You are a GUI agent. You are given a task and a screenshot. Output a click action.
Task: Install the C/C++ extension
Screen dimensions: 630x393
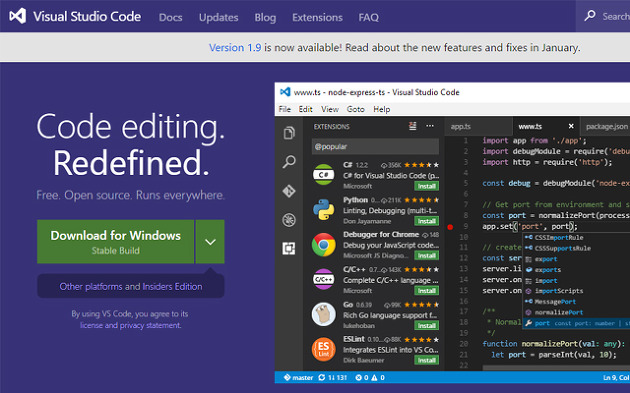pos(426,291)
